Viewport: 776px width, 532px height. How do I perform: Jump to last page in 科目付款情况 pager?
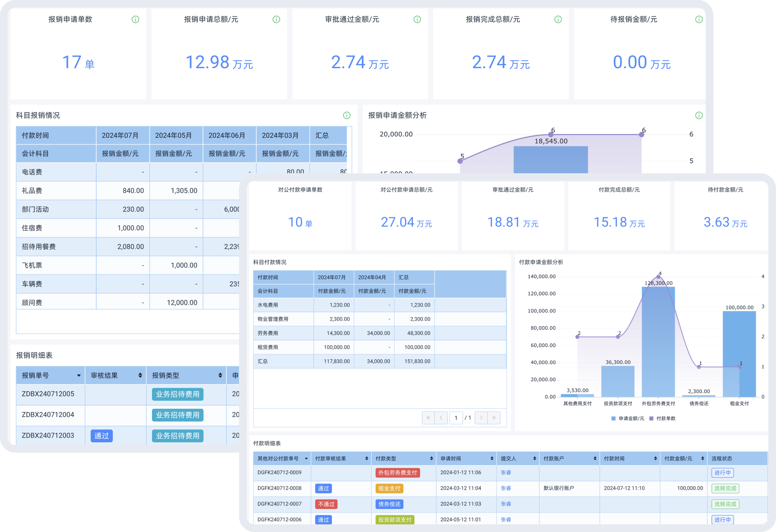coord(494,418)
